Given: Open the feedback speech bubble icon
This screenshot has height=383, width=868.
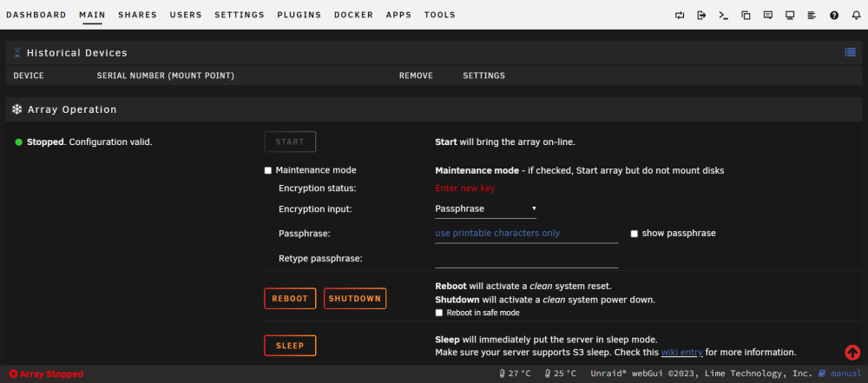Looking at the screenshot, I should 768,16.
